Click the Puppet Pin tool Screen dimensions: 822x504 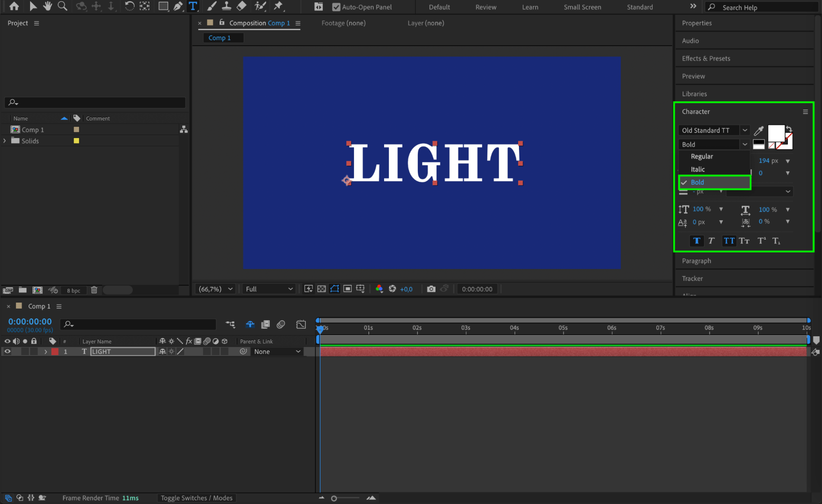click(x=278, y=6)
